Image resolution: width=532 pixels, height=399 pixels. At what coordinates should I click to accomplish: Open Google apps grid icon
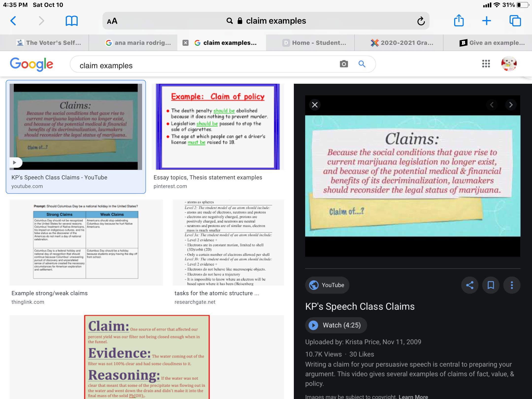click(486, 64)
